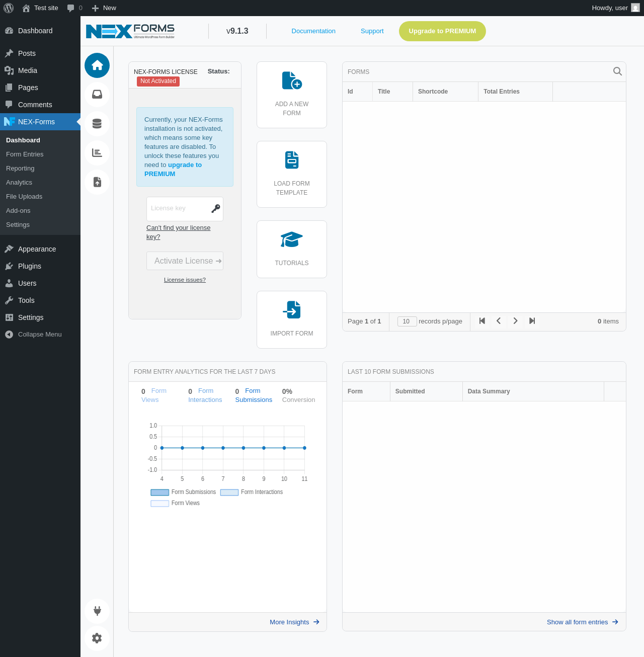Open Comments in WordPress menu

(40, 105)
